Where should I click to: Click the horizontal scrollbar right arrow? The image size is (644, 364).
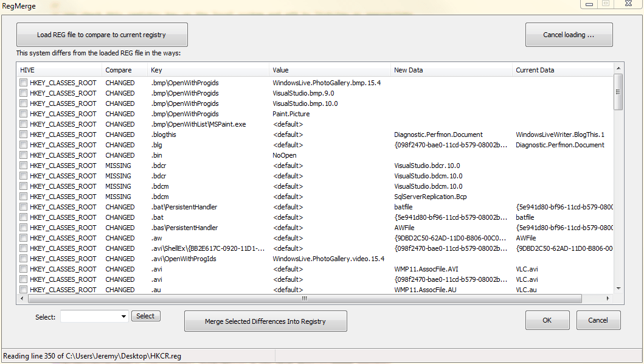point(607,299)
